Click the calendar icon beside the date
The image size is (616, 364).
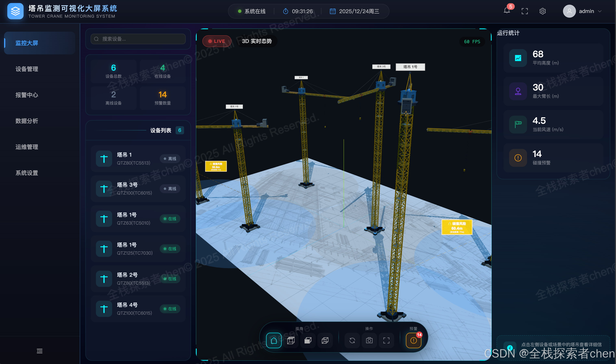(x=333, y=11)
